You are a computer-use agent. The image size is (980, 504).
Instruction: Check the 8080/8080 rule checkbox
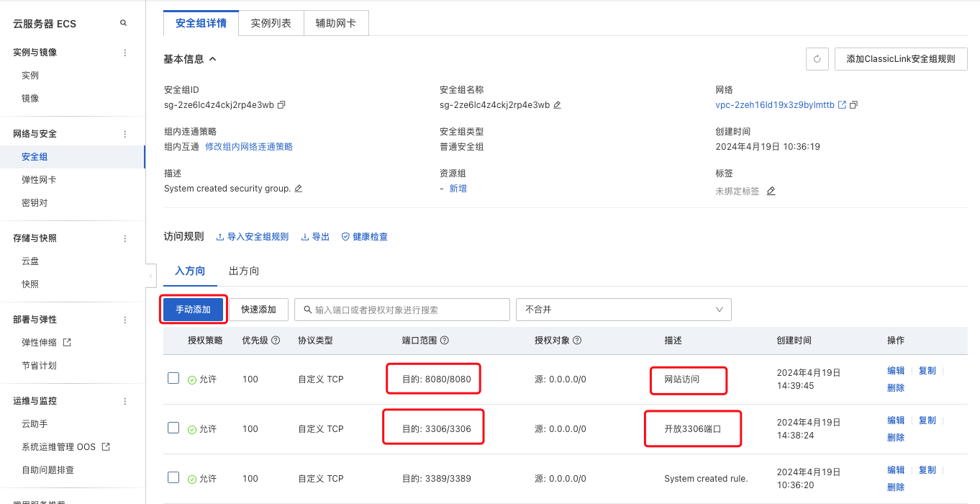(x=173, y=378)
